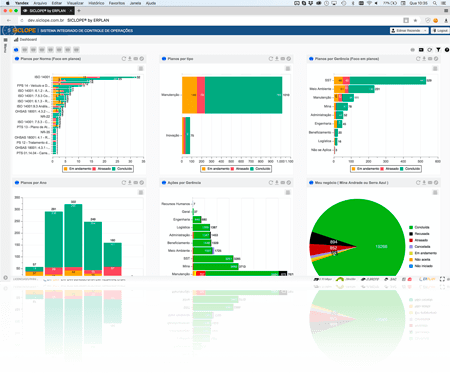Open a new browser tab with the plus button
Screen dimensions: 450x373
[79, 11]
